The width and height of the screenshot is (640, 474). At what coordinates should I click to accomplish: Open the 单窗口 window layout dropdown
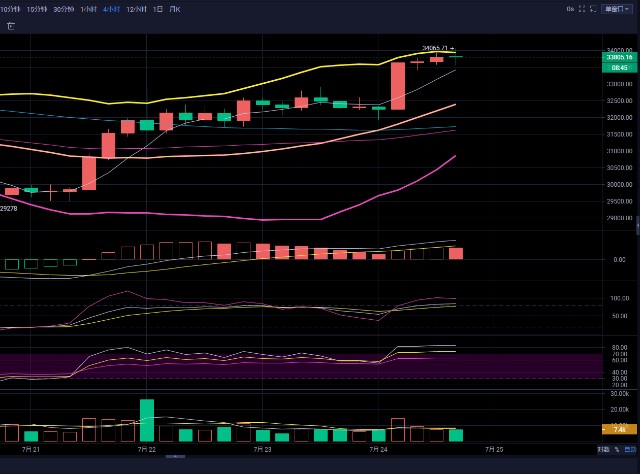pyautogui.click(x=616, y=9)
